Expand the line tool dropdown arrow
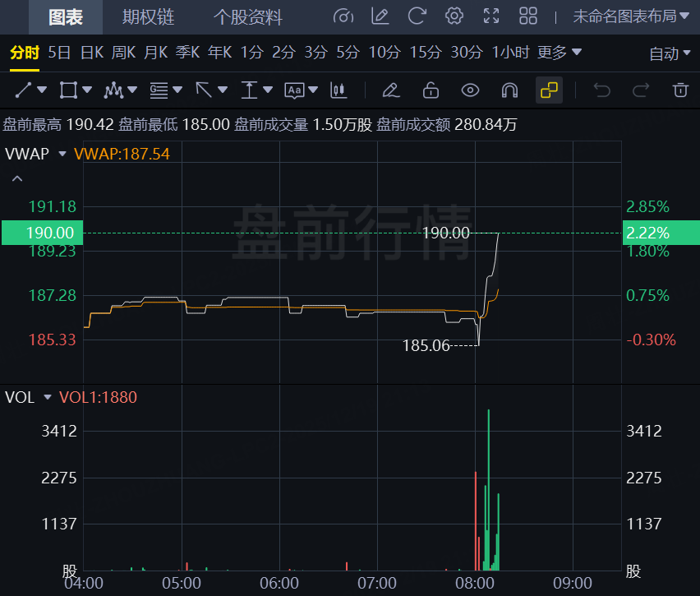700x596 pixels. pos(42,90)
